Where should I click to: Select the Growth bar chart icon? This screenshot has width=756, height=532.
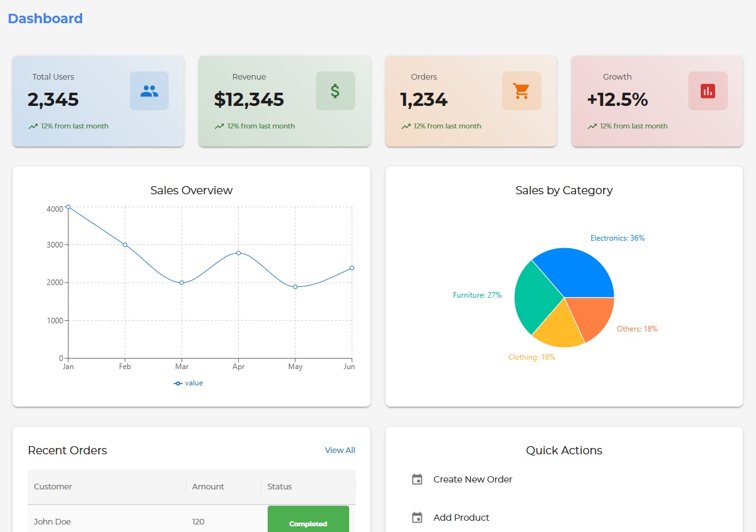(708, 90)
